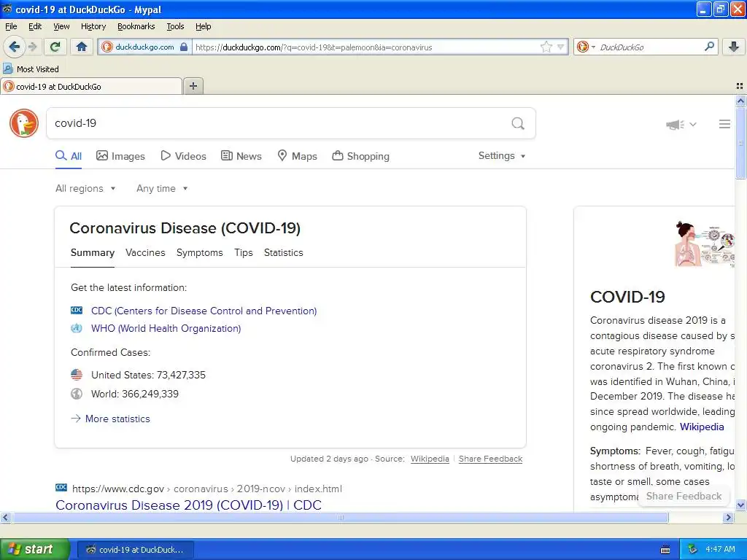
Task: Open the Tools menu
Action: 175,26
